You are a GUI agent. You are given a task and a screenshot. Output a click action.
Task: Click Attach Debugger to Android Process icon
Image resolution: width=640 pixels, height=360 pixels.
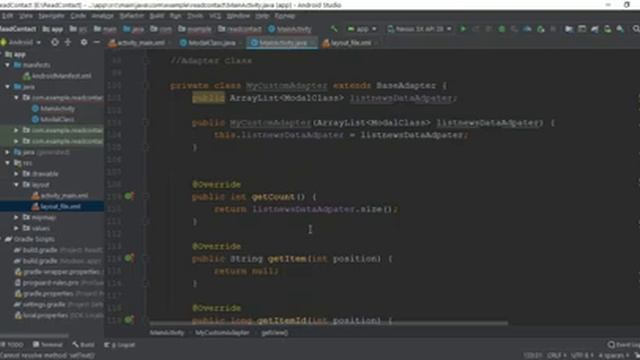click(x=541, y=29)
